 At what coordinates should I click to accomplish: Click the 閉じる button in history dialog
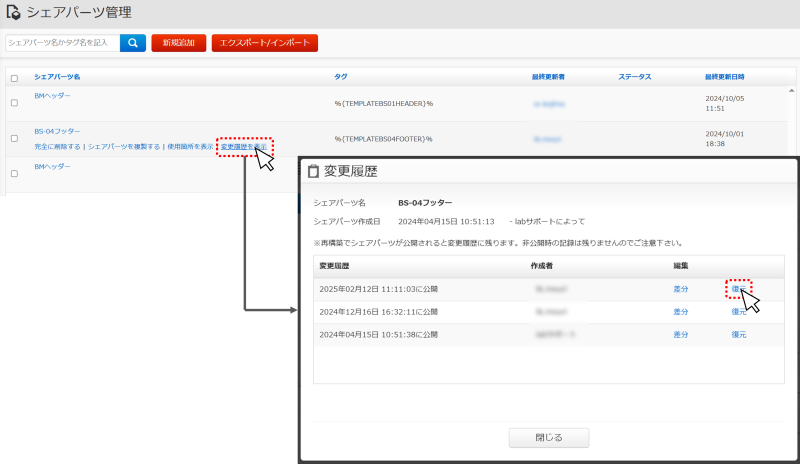pos(549,437)
